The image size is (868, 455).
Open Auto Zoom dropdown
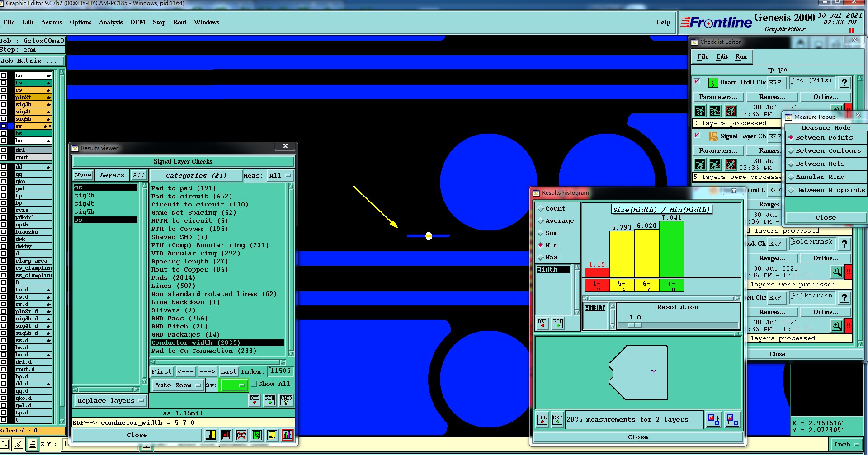click(x=177, y=385)
